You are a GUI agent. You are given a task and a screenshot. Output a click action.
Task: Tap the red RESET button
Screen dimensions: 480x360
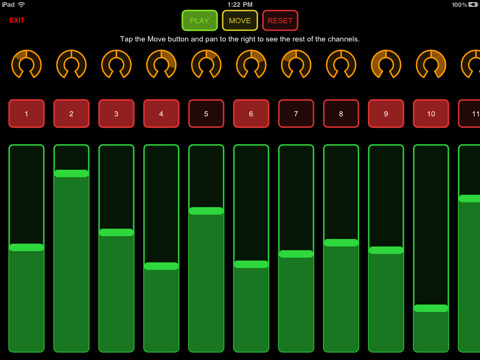point(280,21)
